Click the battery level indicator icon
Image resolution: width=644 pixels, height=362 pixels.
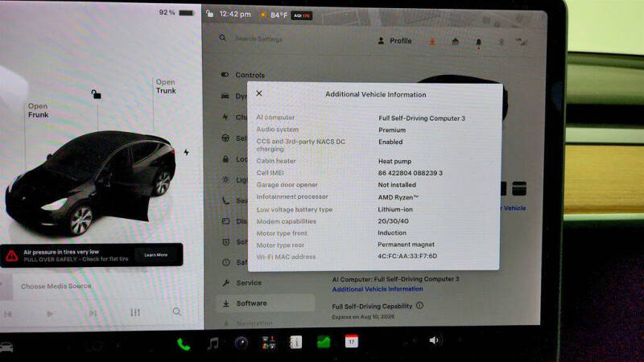[187, 13]
